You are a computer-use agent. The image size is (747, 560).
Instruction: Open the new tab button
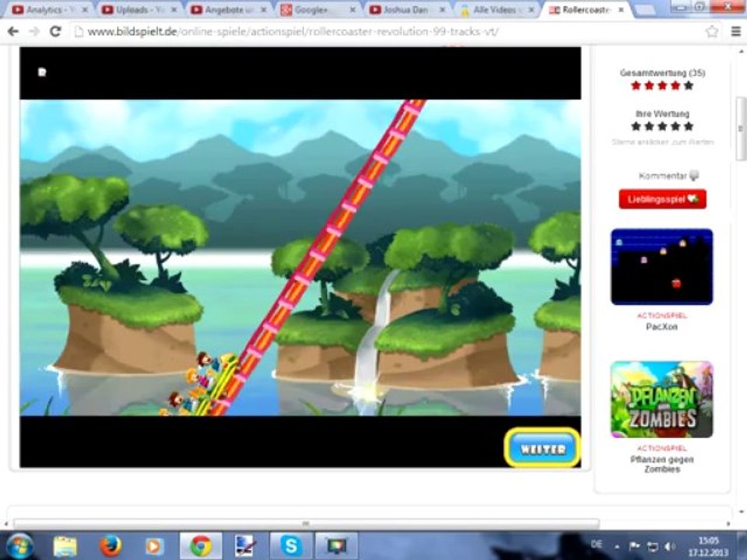[644, 9]
